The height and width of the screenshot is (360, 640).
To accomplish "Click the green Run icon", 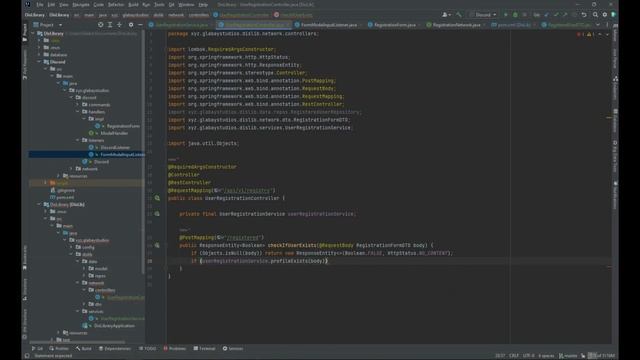I will coord(505,15).
